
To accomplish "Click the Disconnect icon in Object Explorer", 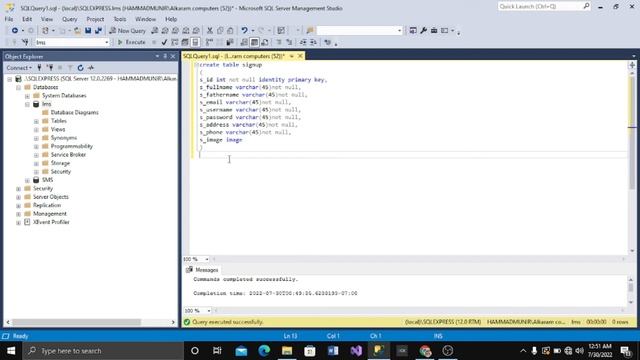I will (50, 68).
